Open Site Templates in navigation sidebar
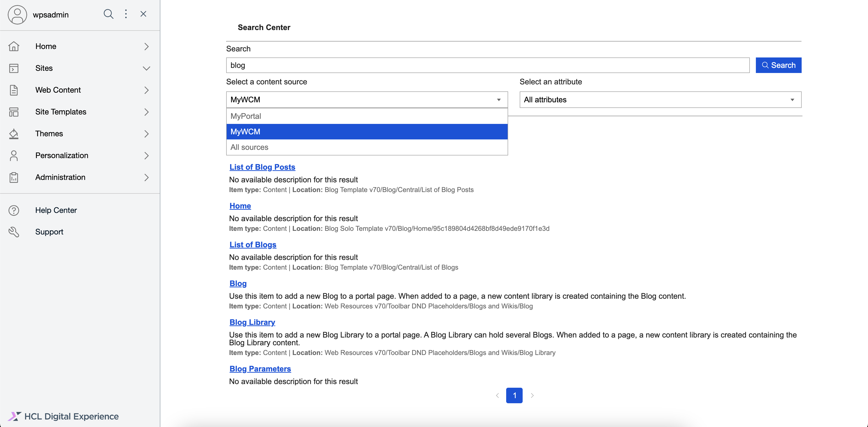The image size is (868, 427). [x=61, y=112]
